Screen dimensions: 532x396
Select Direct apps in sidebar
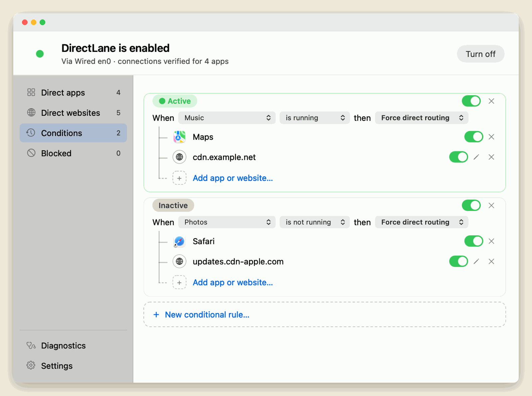73,93
